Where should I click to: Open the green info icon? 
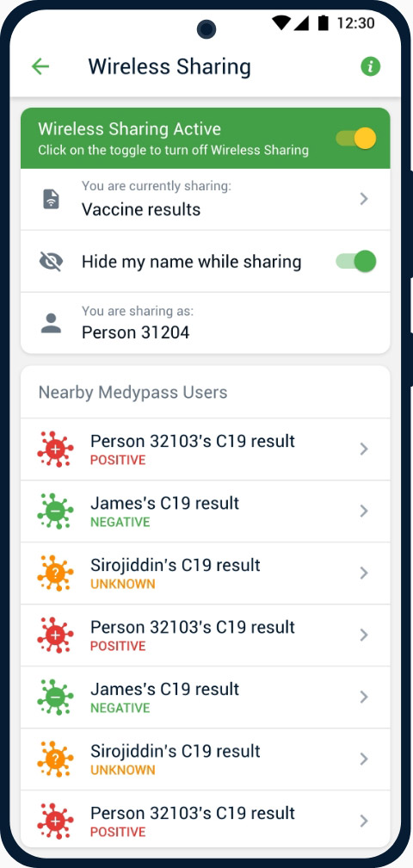371,67
